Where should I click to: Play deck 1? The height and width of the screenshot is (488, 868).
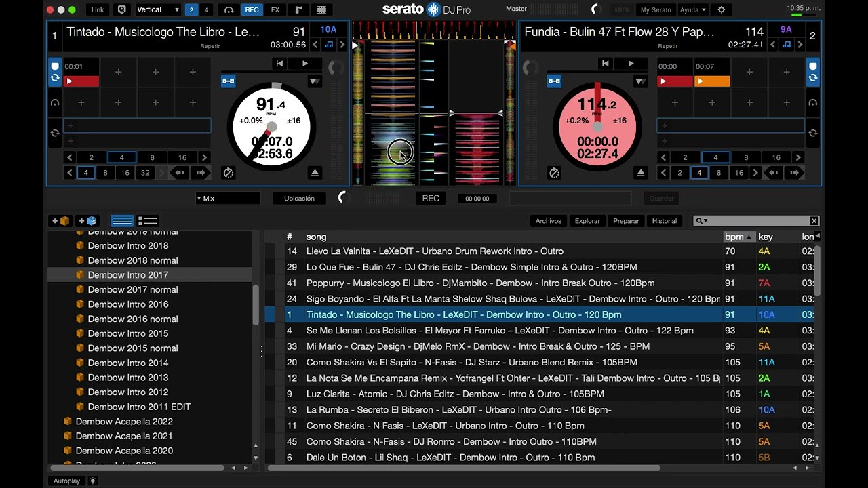(x=304, y=63)
